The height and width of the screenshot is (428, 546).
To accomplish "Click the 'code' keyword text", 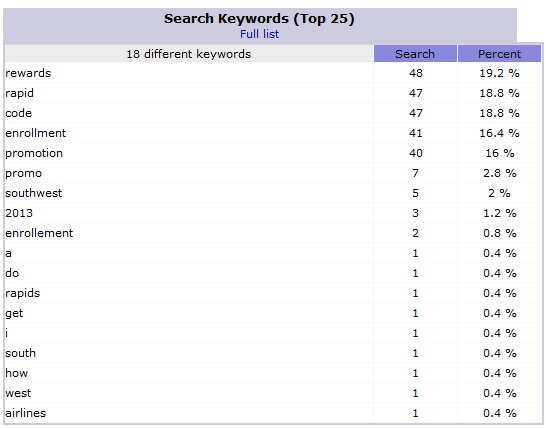I will pyautogui.click(x=18, y=113).
